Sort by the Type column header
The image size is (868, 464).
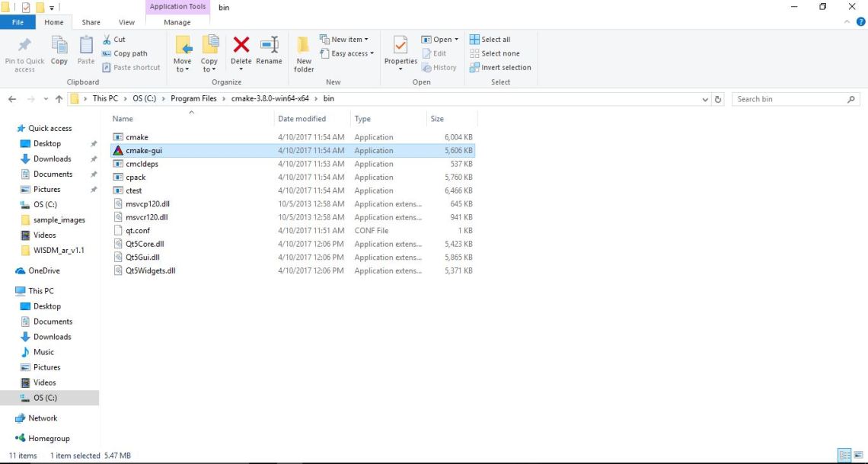click(388, 119)
